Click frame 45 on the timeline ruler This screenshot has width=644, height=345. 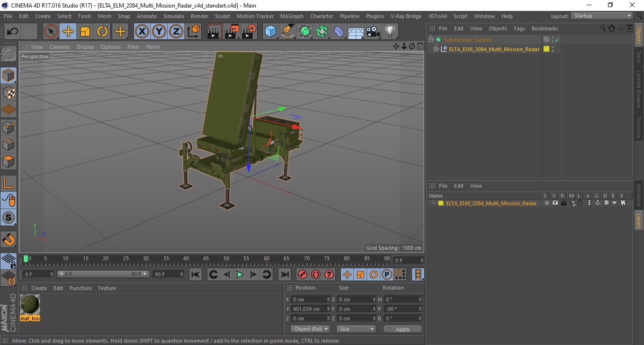click(x=206, y=259)
